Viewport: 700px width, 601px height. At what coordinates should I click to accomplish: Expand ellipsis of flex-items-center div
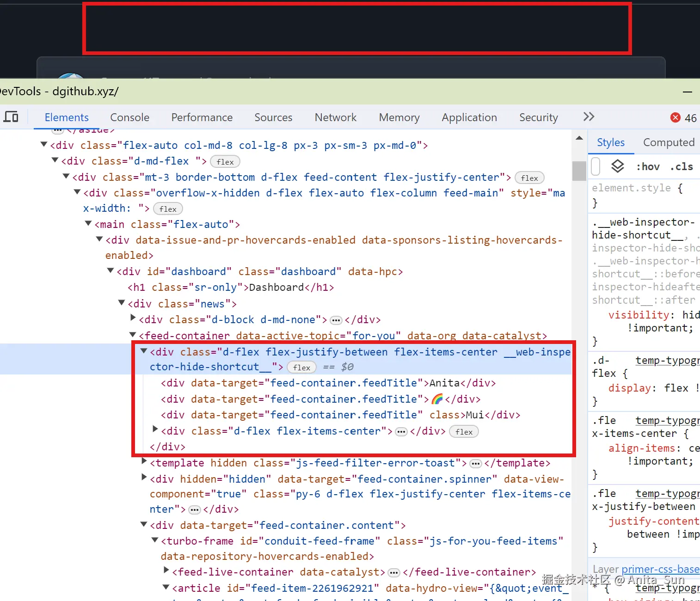401,432
